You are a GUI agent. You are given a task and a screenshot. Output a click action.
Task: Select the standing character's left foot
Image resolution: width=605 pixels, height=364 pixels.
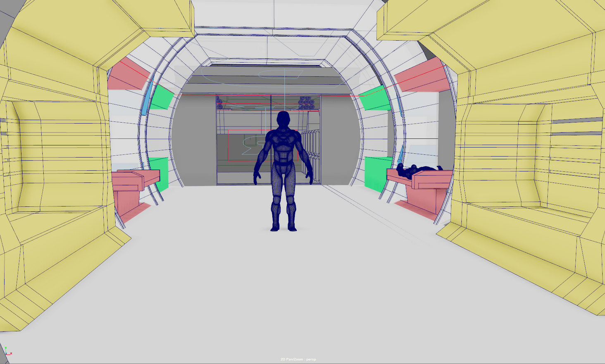pos(293,227)
